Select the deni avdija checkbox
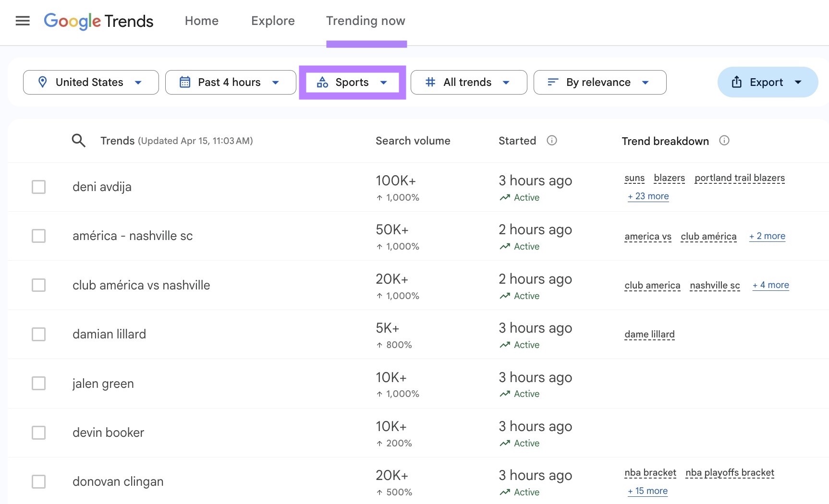Screen dimensions: 829x504 (38, 187)
